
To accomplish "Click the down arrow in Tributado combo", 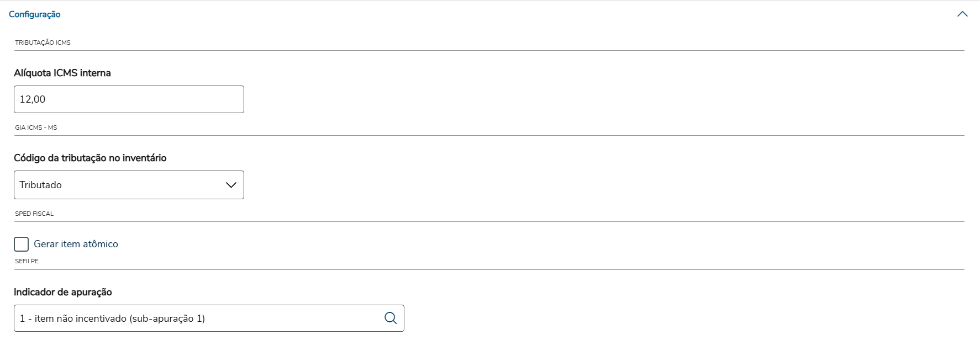I will pyautogui.click(x=231, y=185).
